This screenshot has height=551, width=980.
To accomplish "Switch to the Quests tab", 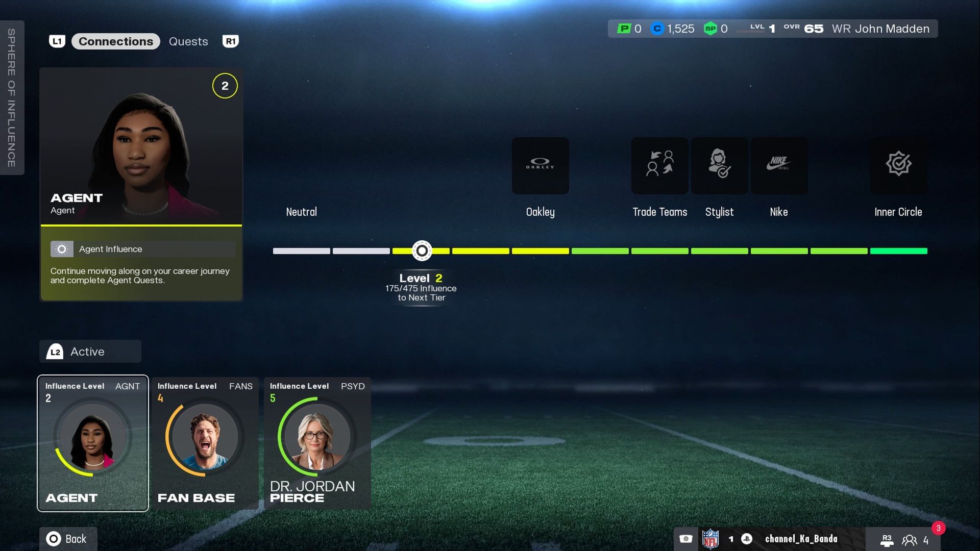I will coord(188,41).
